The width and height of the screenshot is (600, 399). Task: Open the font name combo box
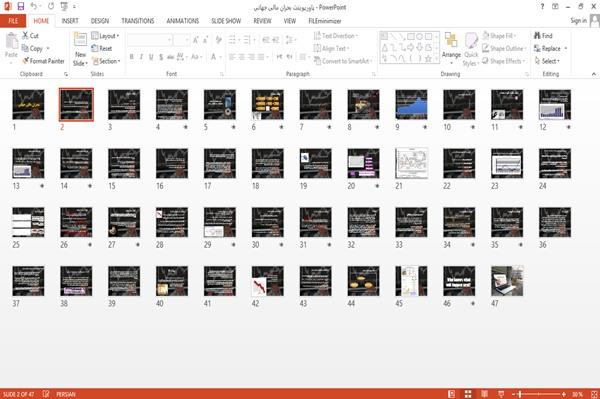(x=149, y=40)
